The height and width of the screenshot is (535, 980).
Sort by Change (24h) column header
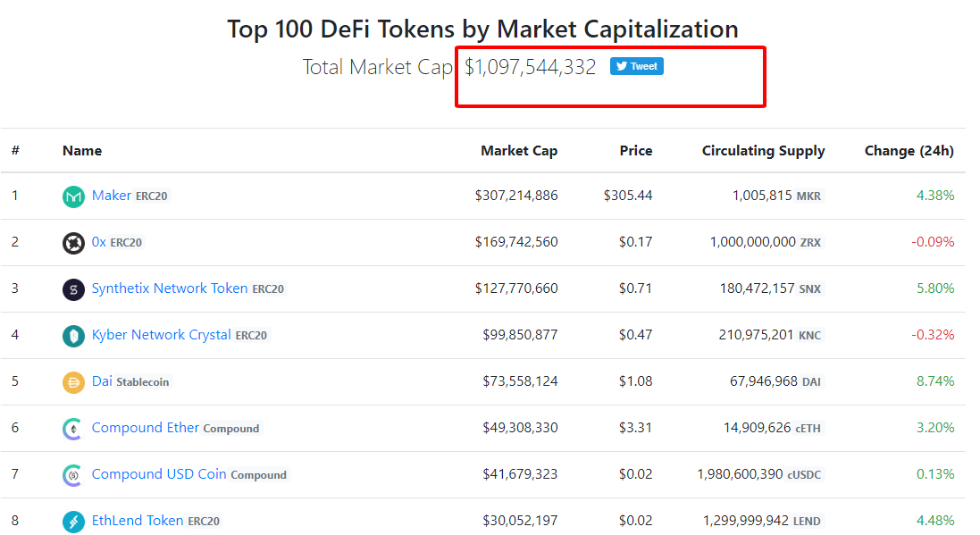tap(909, 151)
